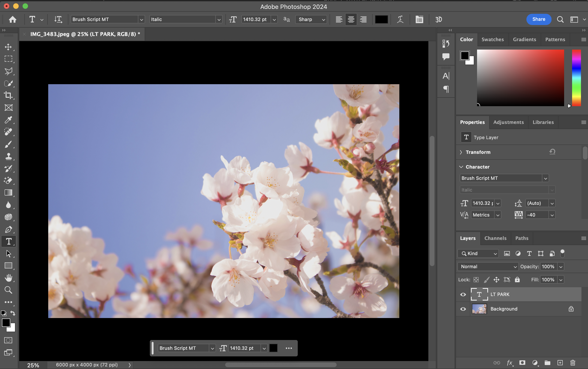Click the Delete layer trash icon
Viewport: 588px width, 369px height.
pyautogui.click(x=573, y=363)
